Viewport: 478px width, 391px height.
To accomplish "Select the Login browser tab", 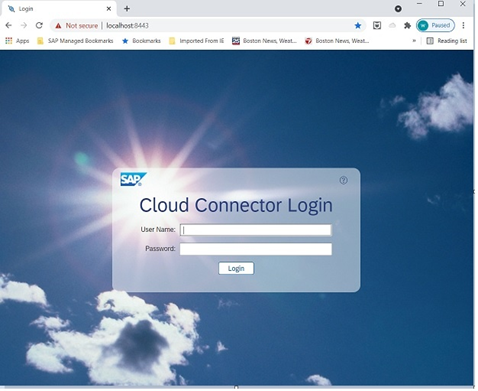I will 59,9.
